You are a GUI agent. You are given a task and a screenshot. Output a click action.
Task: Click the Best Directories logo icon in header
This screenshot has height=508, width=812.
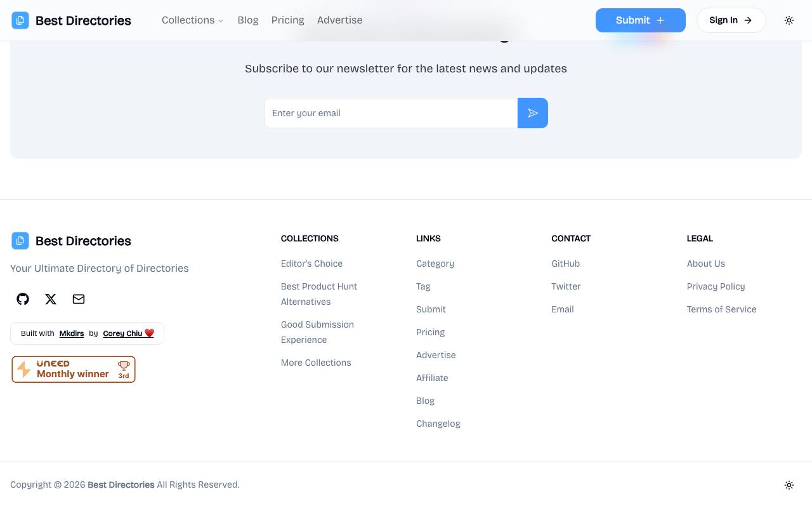coord(20,20)
